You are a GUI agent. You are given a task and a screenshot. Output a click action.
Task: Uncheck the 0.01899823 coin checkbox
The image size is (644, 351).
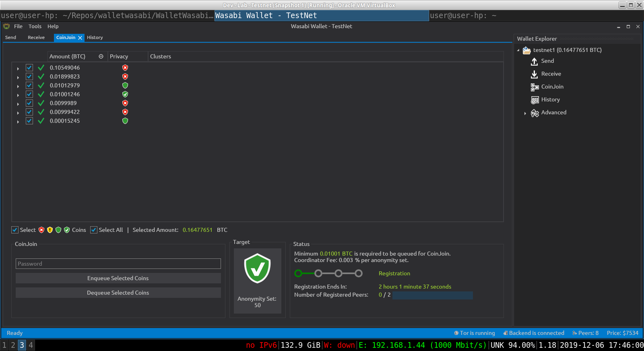(x=29, y=76)
